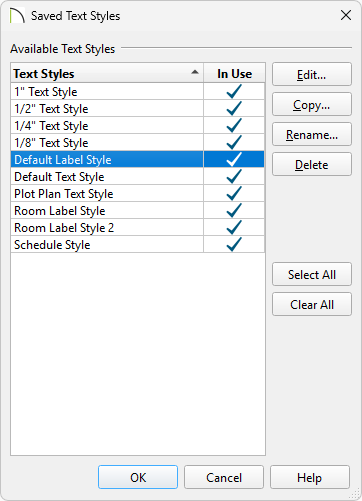The width and height of the screenshot is (362, 501).
Task: Click In Use checkmark for 1/4" Text Style
Action: [x=234, y=125]
